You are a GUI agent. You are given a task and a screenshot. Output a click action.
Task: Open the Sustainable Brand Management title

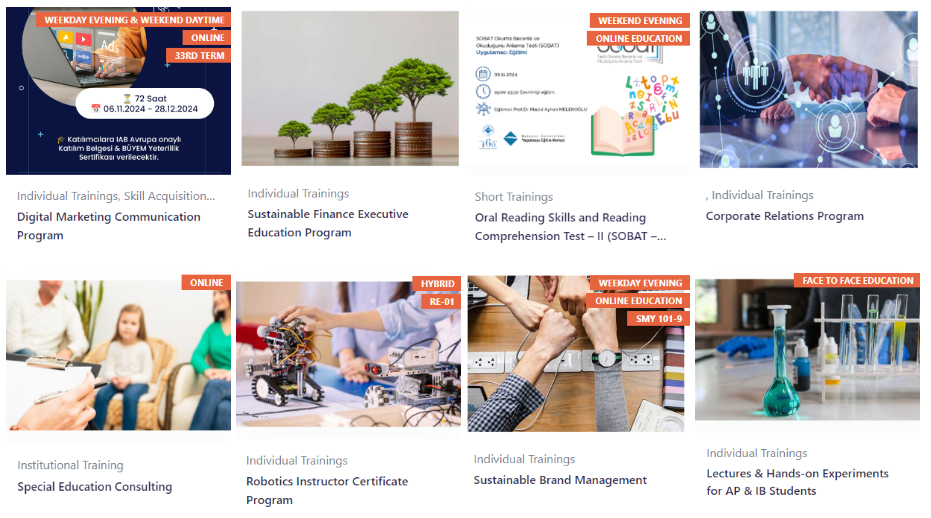tap(560, 480)
